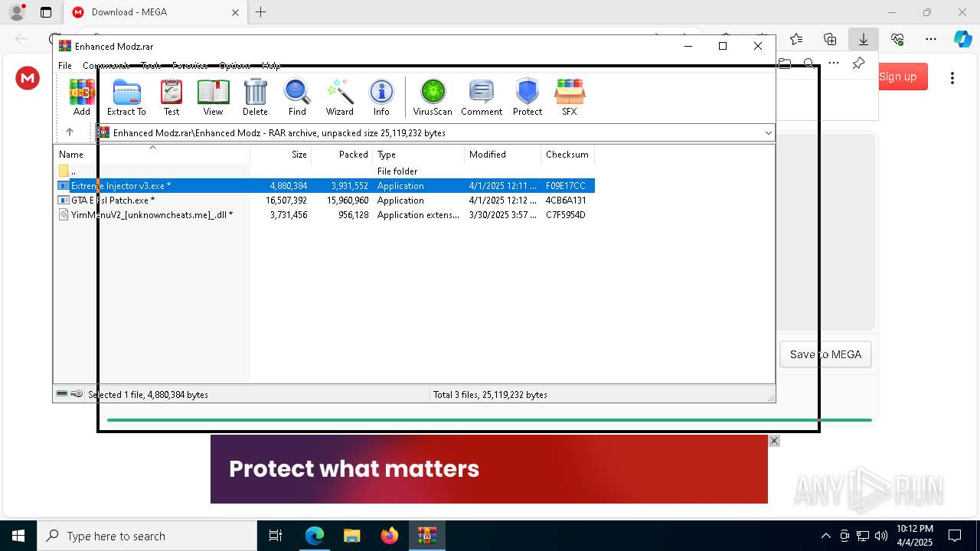Open Edge browser essentials icon

point(897,39)
